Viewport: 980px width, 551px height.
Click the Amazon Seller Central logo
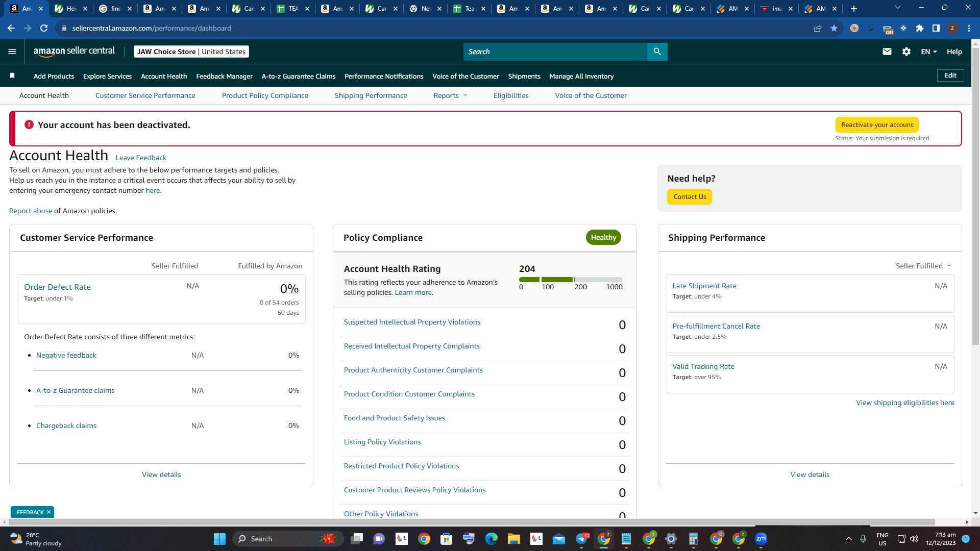tap(74, 52)
